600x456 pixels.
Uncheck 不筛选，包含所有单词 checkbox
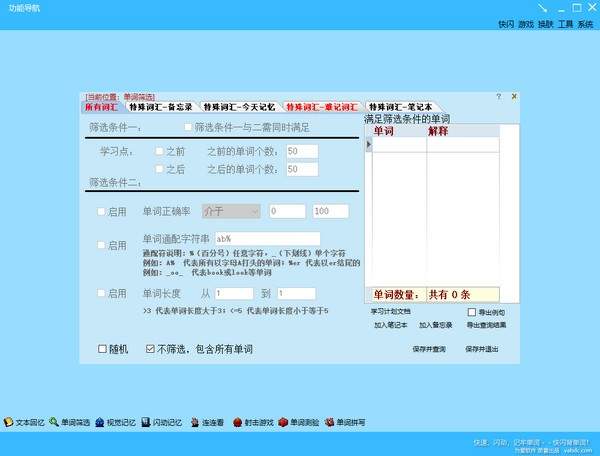pyautogui.click(x=150, y=349)
